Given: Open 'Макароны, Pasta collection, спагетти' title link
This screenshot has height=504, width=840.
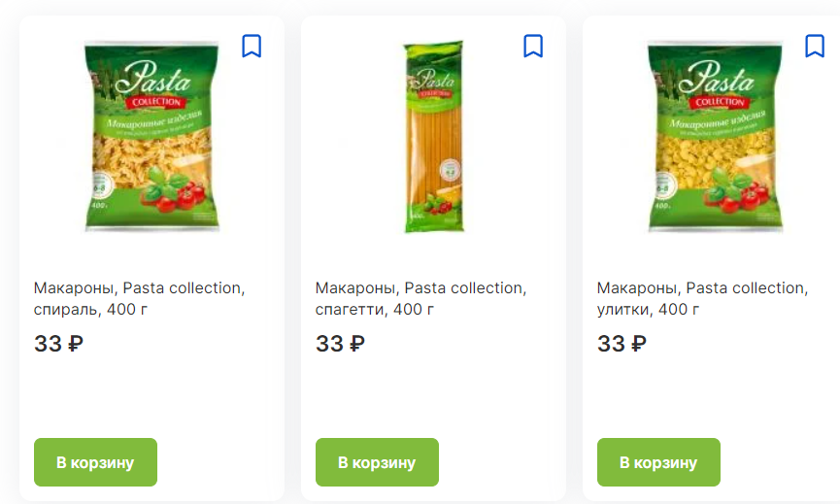Looking at the screenshot, I should 421,298.
